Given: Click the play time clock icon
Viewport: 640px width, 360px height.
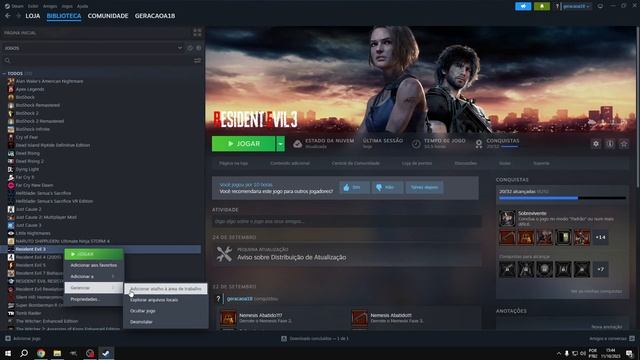Looking at the screenshot, I should tap(416, 144).
